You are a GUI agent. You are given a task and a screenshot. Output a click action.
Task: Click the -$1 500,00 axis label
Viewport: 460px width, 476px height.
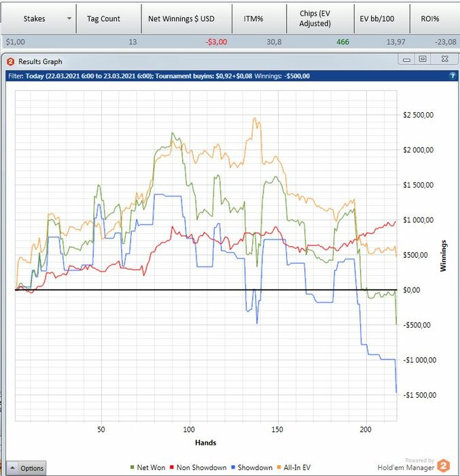coord(420,395)
